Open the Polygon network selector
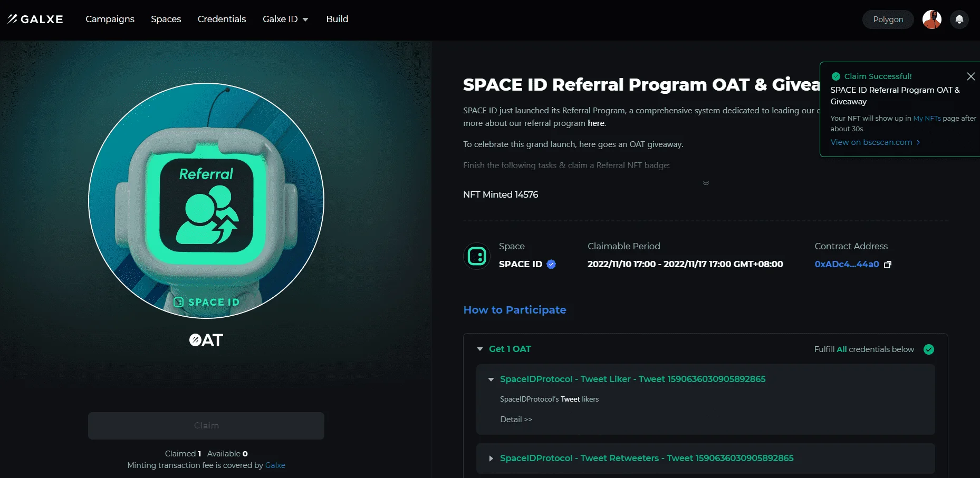 pyautogui.click(x=888, y=19)
